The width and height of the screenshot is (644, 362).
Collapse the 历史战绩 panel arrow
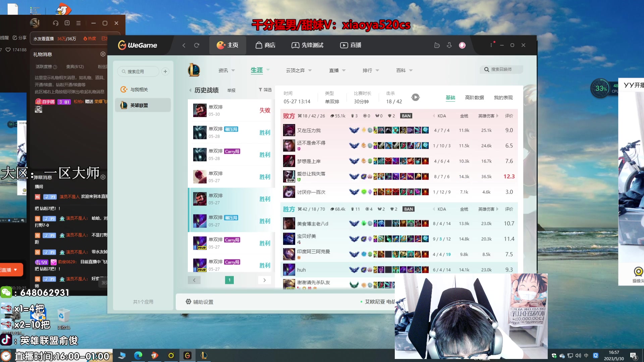pyautogui.click(x=190, y=90)
